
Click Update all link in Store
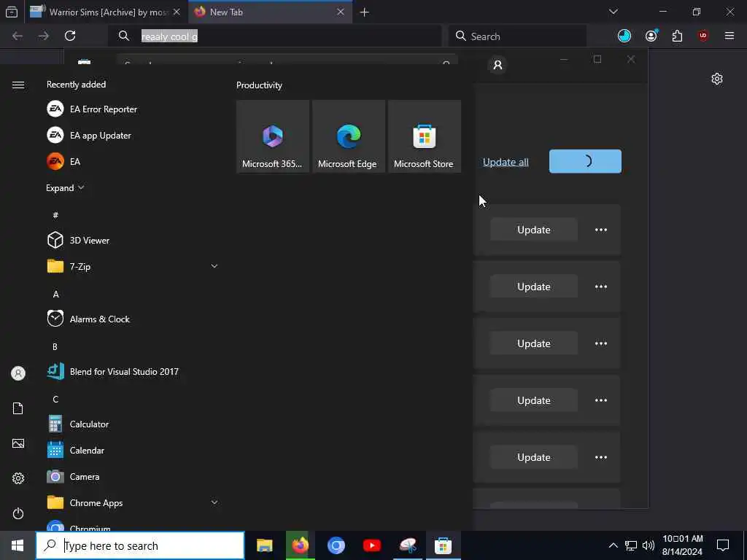pyautogui.click(x=506, y=162)
